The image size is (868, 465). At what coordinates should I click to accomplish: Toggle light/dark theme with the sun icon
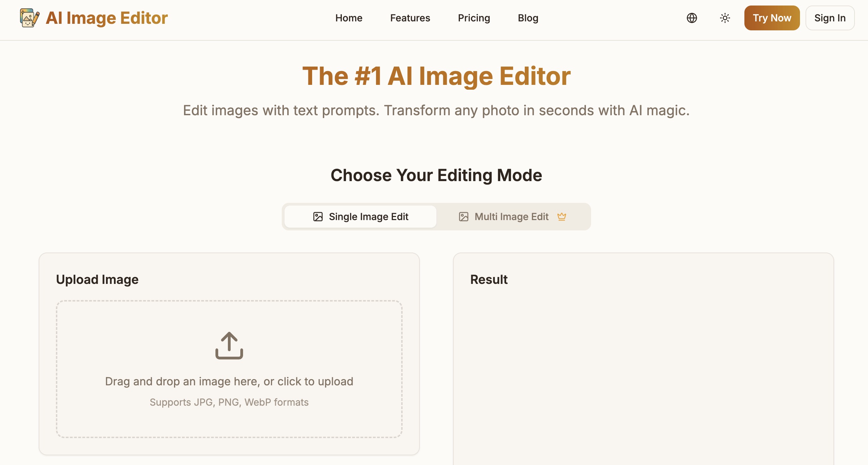(725, 18)
